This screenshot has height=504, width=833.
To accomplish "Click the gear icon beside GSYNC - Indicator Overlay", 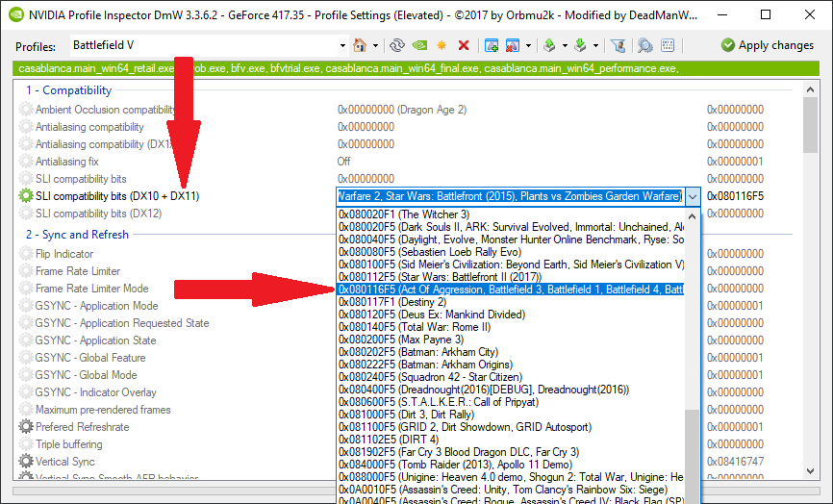I will click(x=26, y=391).
